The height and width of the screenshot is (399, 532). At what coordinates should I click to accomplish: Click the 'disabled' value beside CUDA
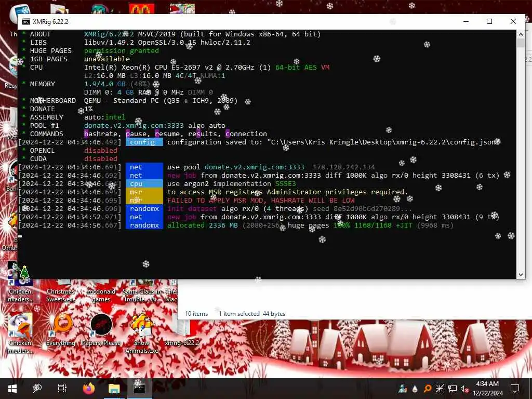101,159
